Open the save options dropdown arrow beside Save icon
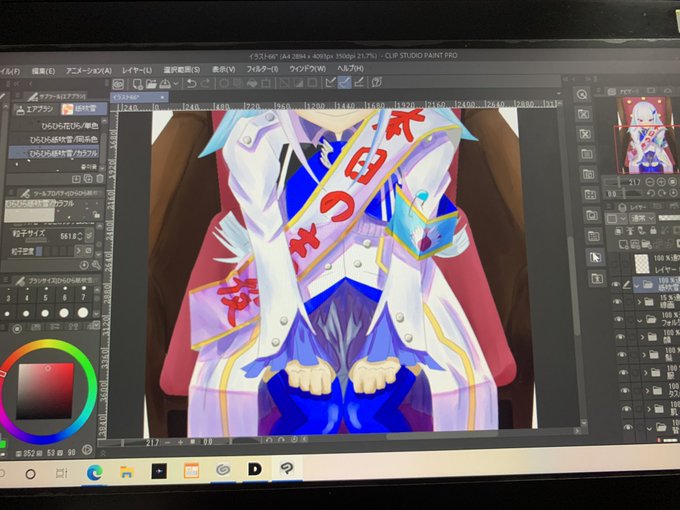 pos(176,83)
